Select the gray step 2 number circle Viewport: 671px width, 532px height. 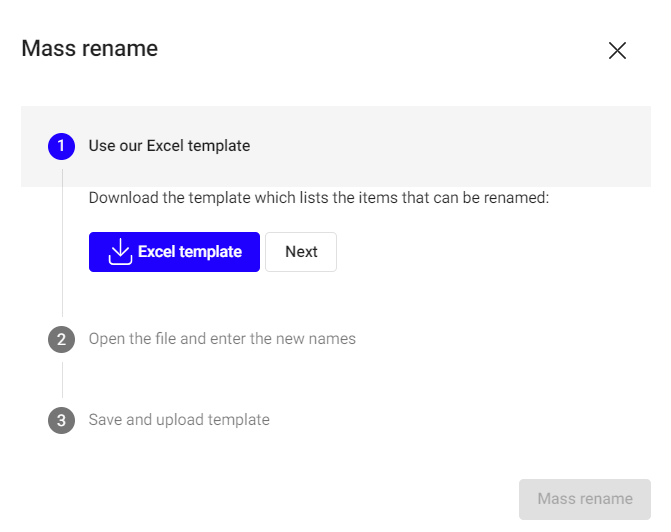tap(61, 339)
